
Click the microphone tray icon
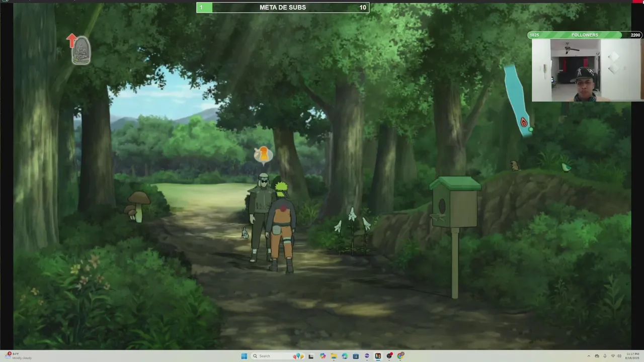pos(605,356)
